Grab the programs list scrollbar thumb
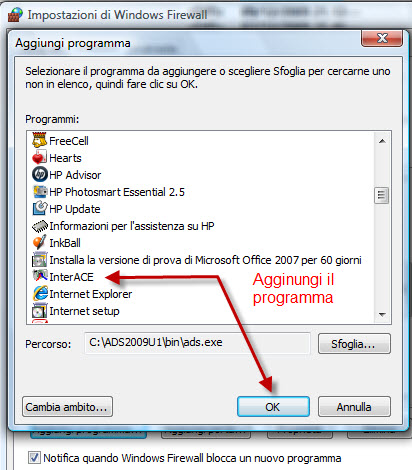The height and width of the screenshot is (470, 412). coord(381,195)
